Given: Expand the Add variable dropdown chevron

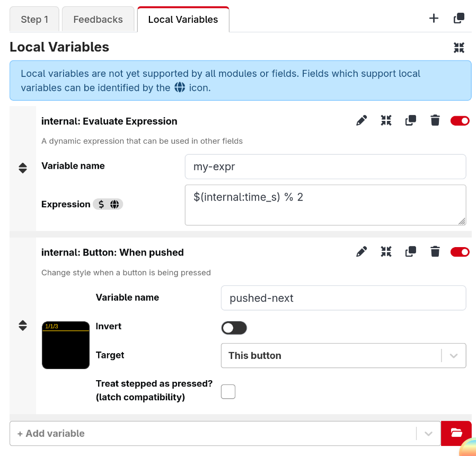Looking at the screenshot, I should pos(428,433).
